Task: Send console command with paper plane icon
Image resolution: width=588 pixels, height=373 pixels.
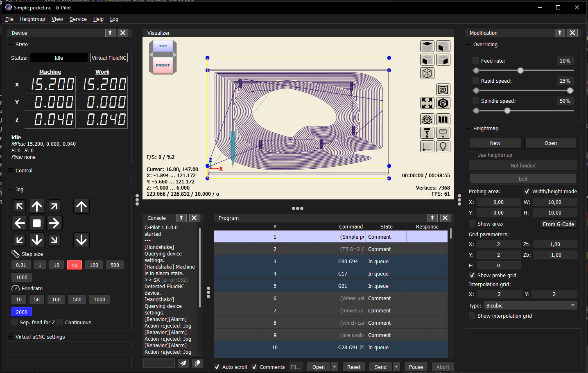Action: pyautogui.click(x=183, y=363)
